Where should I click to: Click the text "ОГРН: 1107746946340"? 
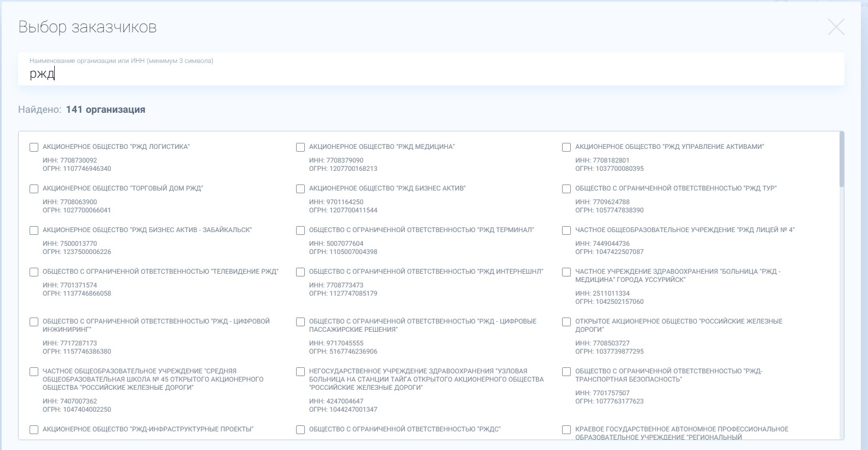pos(77,169)
